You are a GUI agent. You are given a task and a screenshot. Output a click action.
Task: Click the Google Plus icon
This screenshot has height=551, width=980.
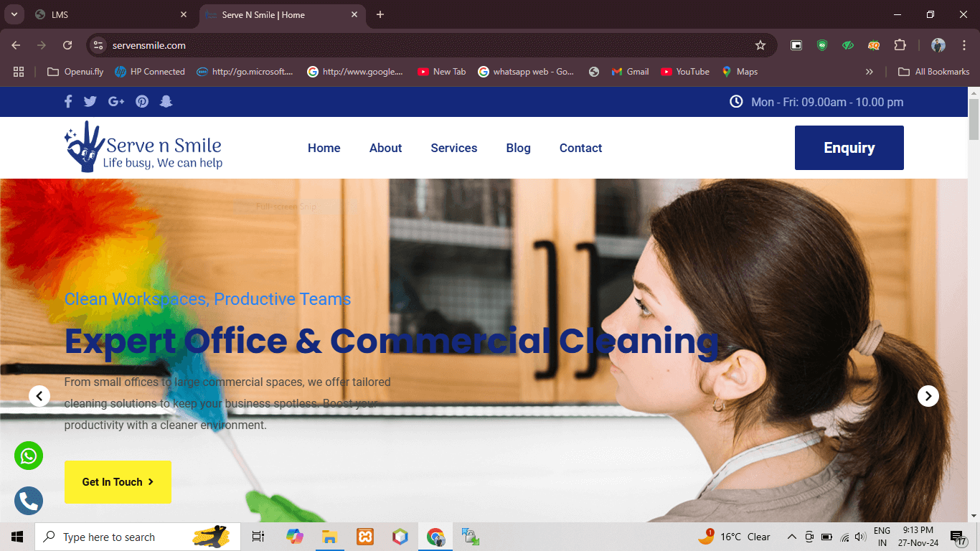pyautogui.click(x=116, y=102)
